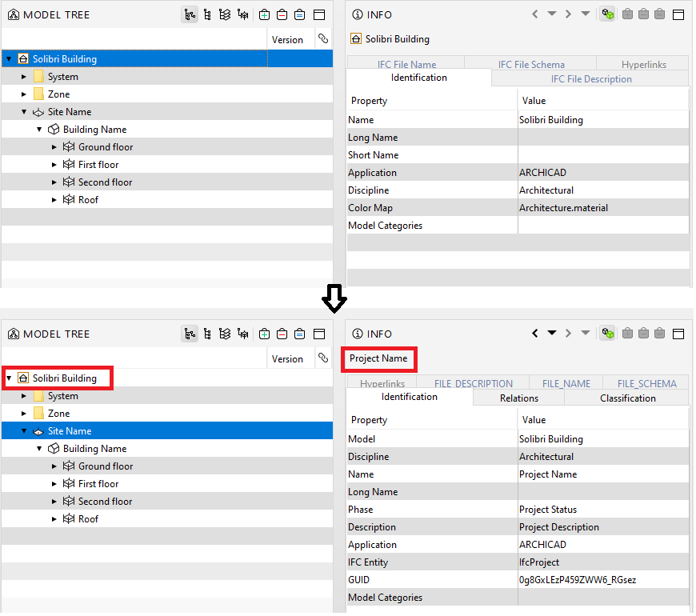Select third hierarchy mode icon in lower Model Tree toolbar
Viewport: 696px width, 616px height.
[225, 334]
